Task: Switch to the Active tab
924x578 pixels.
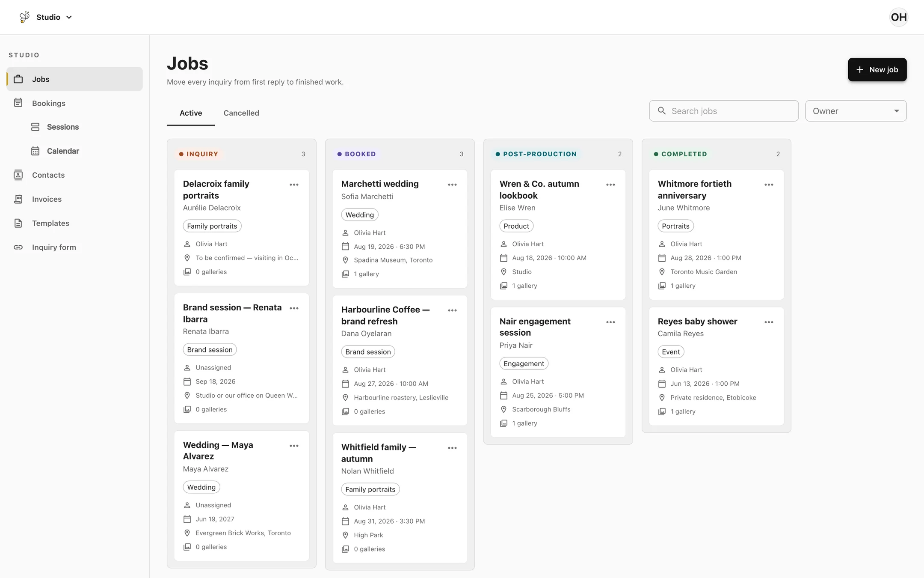Action: click(x=191, y=113)
